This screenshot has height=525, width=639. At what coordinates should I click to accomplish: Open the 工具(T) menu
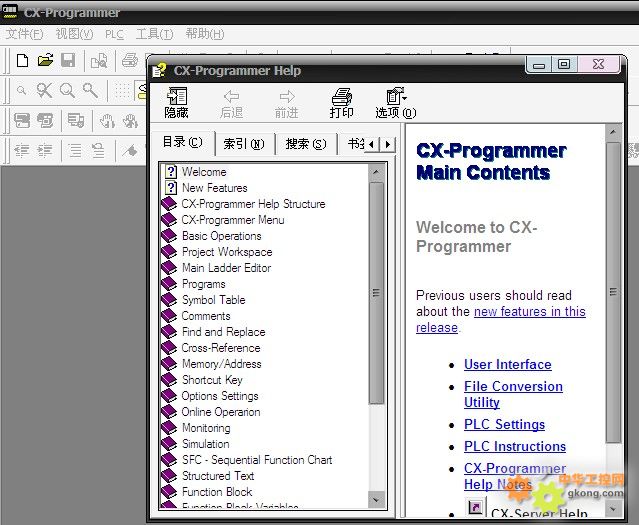tap(154, 34)
